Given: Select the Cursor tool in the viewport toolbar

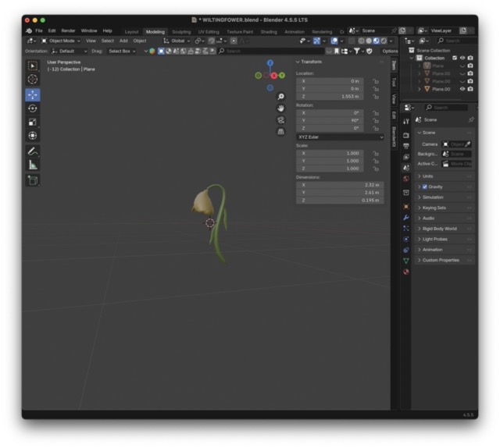Looking at the screenshot, I should click(x=33, y=80).
